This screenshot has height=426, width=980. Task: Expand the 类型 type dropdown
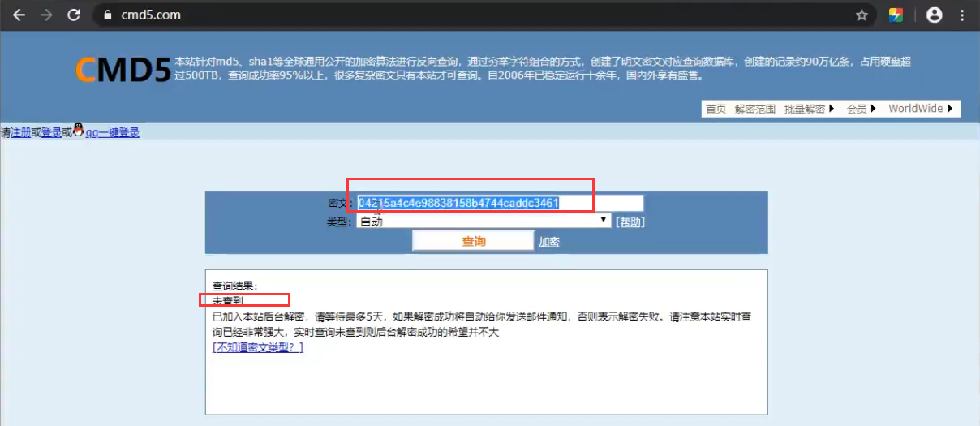(x=483, y=221)
